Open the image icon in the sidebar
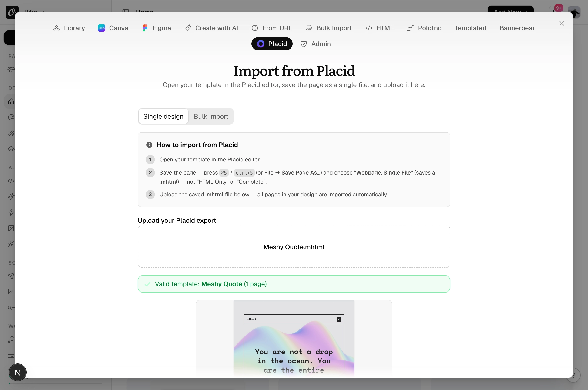This screenshot has height=390, width=588. click(x=11, y=228)
